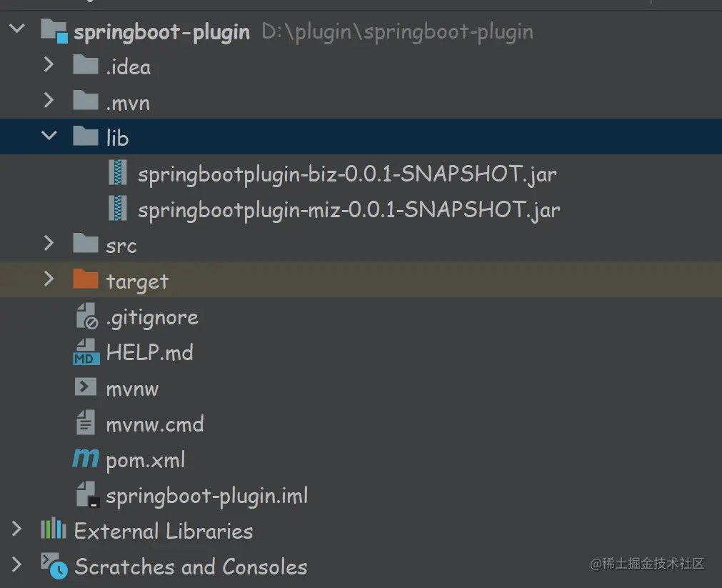The image size is (722, 588).
Task: Collapse the lib folder
Action: tap(49, 136)
